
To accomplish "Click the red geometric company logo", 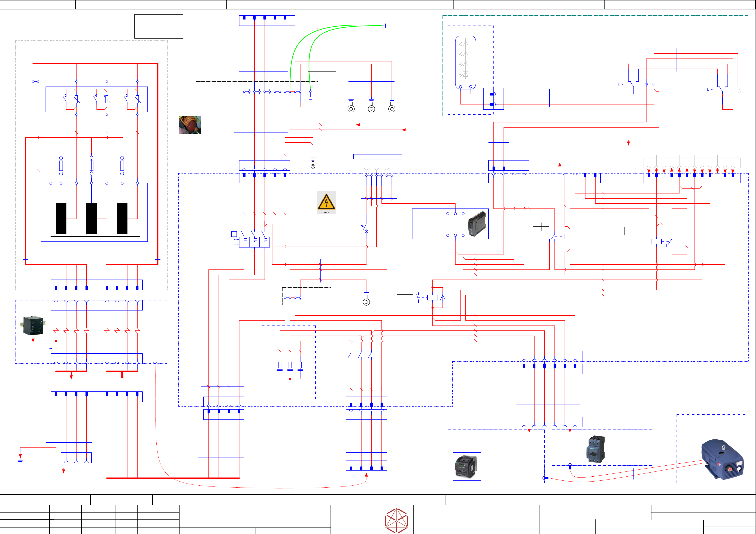I will [397, 520].
